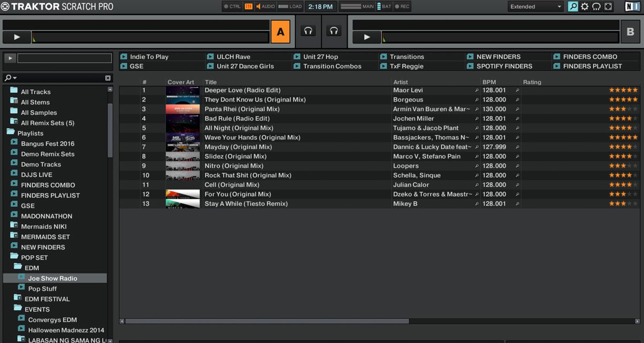This screenshot has height=343, width=644.
Task: Enable Cruise mode in the top toolbar
Action: pos(595,6)
